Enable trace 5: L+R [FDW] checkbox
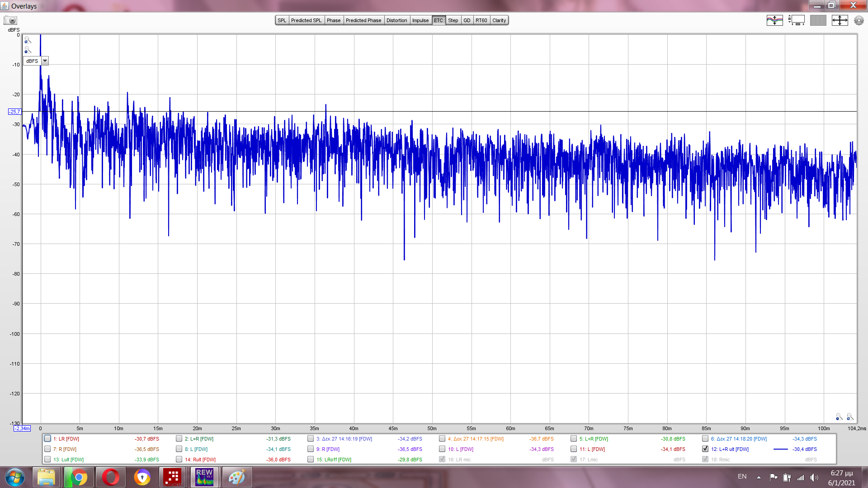 tap(574, 439)
